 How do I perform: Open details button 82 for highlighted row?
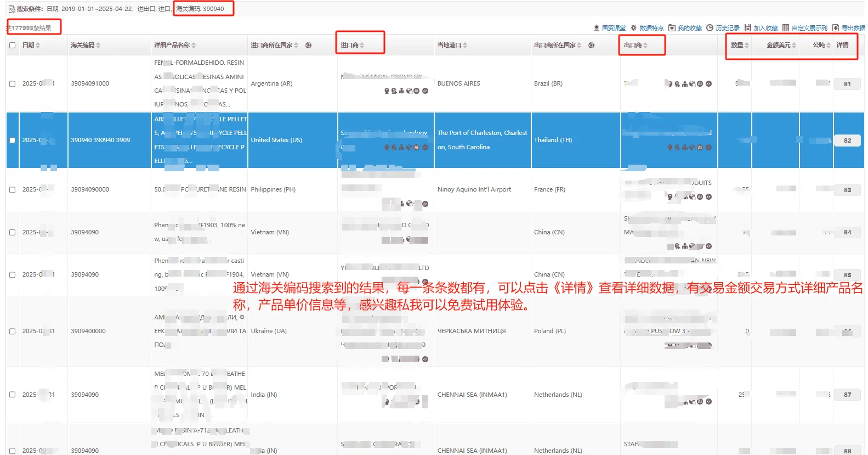point(847,141)
